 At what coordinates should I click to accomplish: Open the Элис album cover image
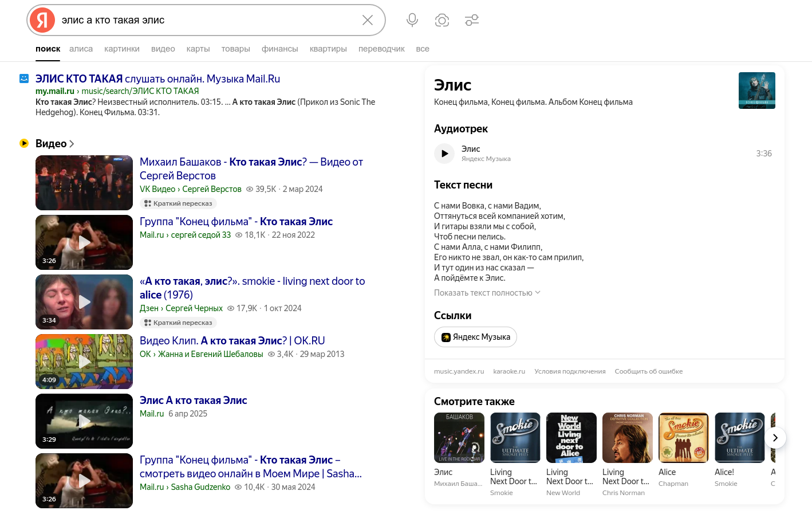757,91
